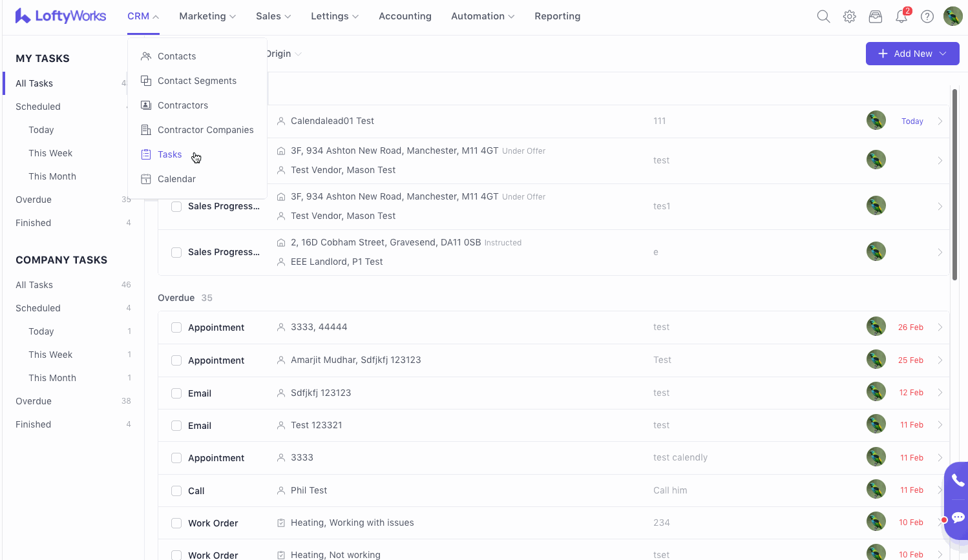Open the floating phone call widget
968x560 pixels.
tap(958, 481)
